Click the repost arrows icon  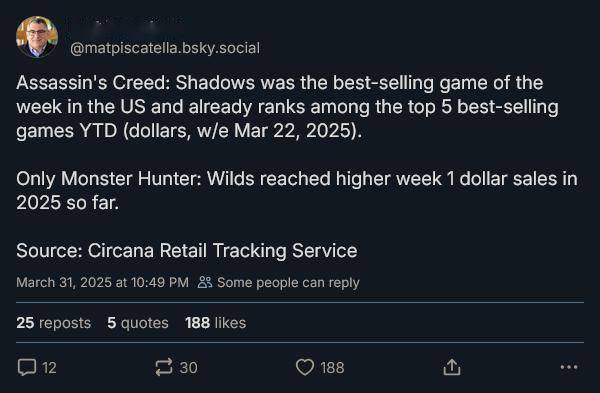pos(164,367)
